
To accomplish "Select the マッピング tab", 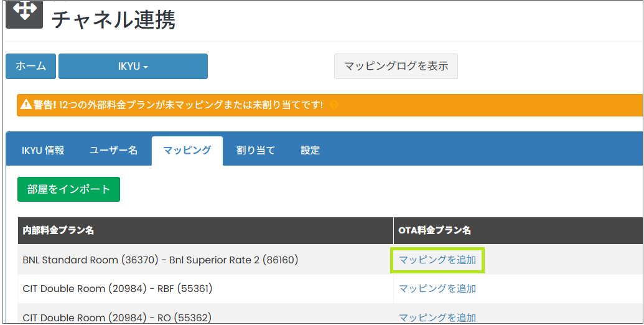I will (x=187, y=150).
